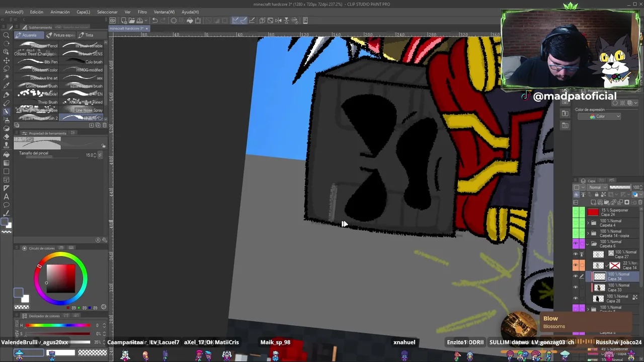Select the Eraser tool
Image resolution: width=644 pixels, height=362 pixels.
(6, 137)
